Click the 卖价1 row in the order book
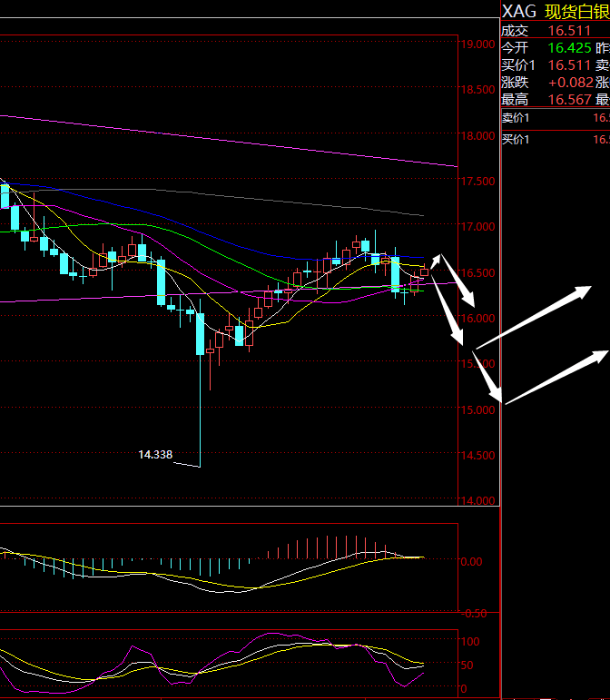Image resolution: width=610 pixels, height=700 pixels. [556, 118]
